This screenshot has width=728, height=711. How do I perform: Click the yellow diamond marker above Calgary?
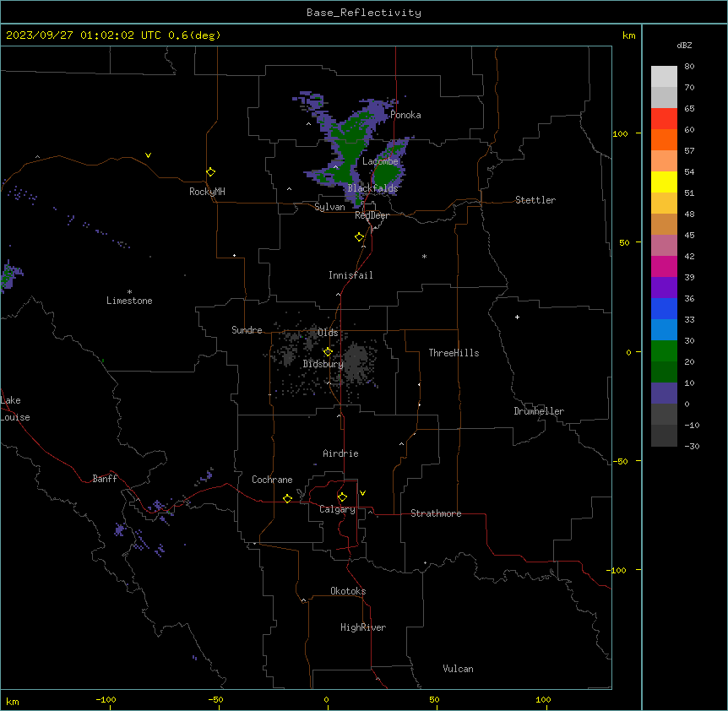tap(342, 497)
